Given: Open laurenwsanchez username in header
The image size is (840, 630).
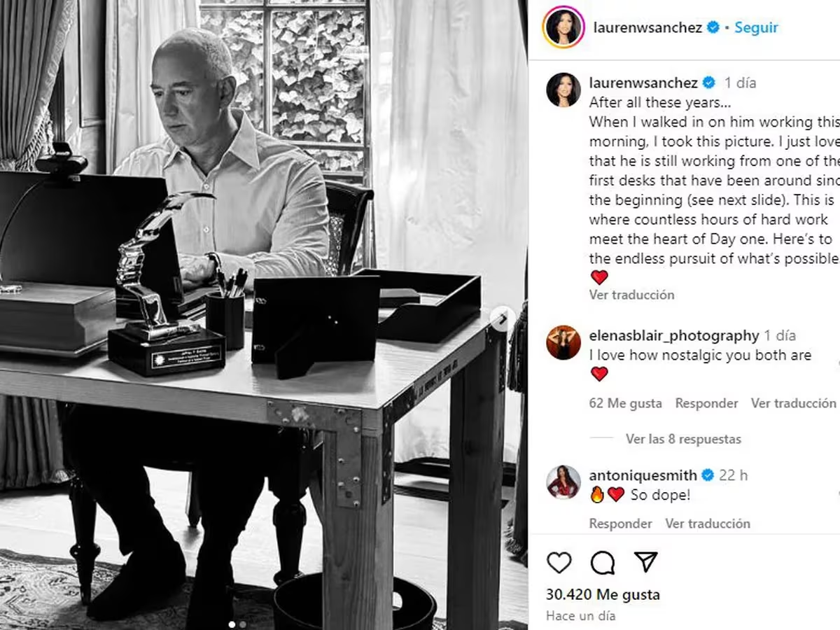Looking at the screenshot, I should 647,27.
